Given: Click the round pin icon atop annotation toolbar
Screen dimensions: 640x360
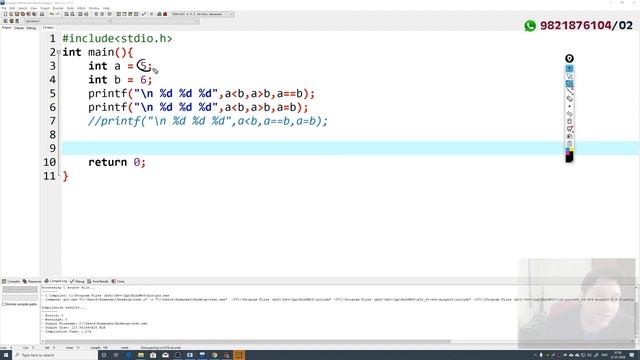Looking at the screenshot, I should point(569,58).
